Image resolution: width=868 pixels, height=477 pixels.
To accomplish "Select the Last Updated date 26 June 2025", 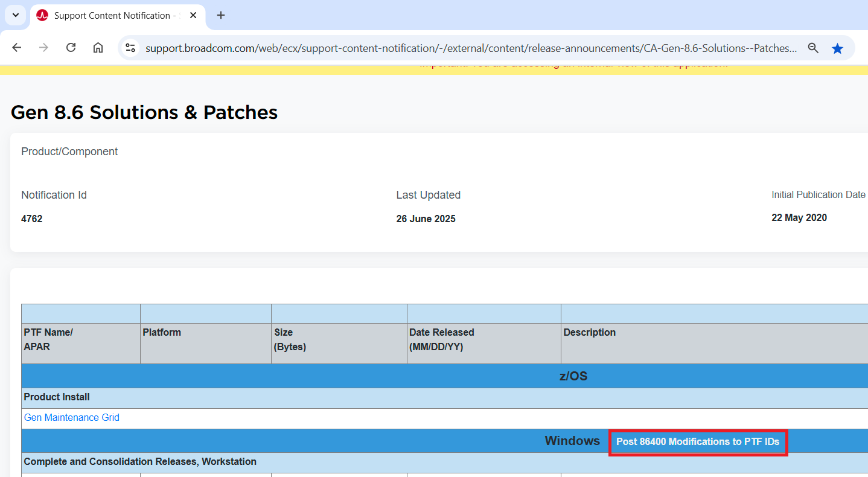I will 426,219.
